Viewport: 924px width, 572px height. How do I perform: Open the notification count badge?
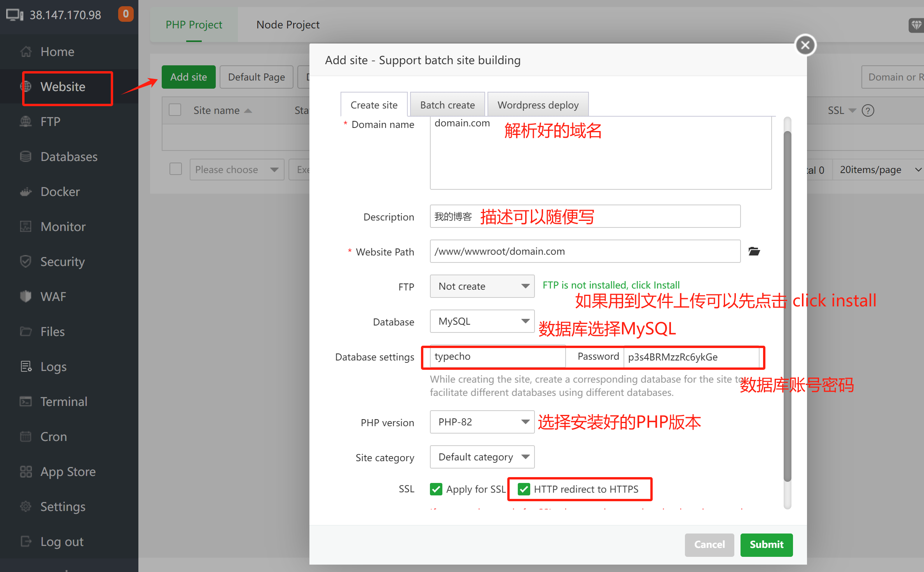(126, 14)
